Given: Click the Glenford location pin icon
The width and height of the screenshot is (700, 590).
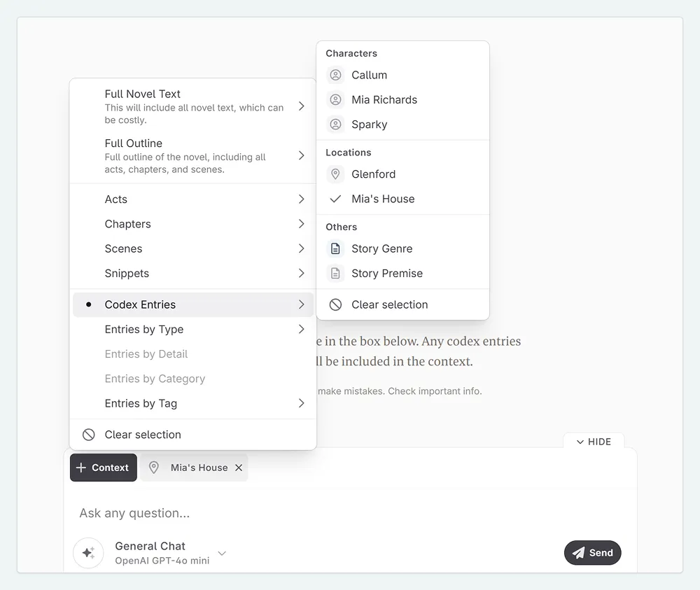Looking at the screenshot, I should (336, 174).
